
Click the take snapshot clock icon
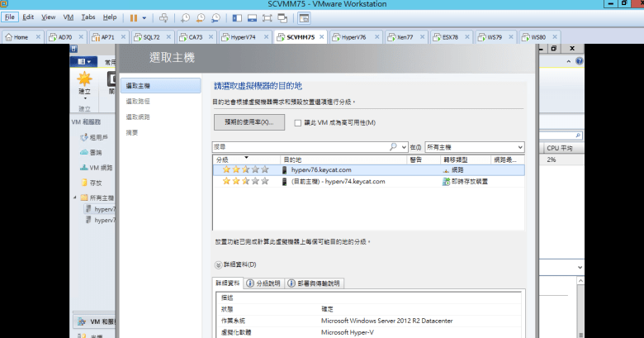pyautogui.click(x=186, y=17)
